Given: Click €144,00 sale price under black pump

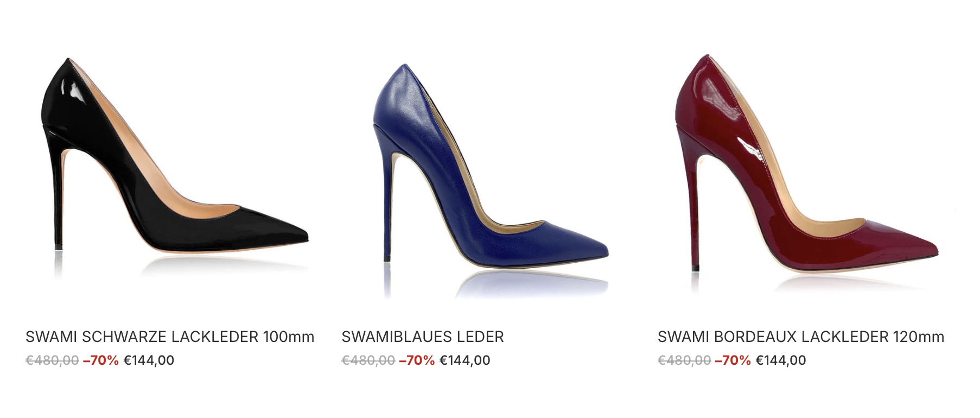Looking at the screenshot, I should (x=149, y=360).
